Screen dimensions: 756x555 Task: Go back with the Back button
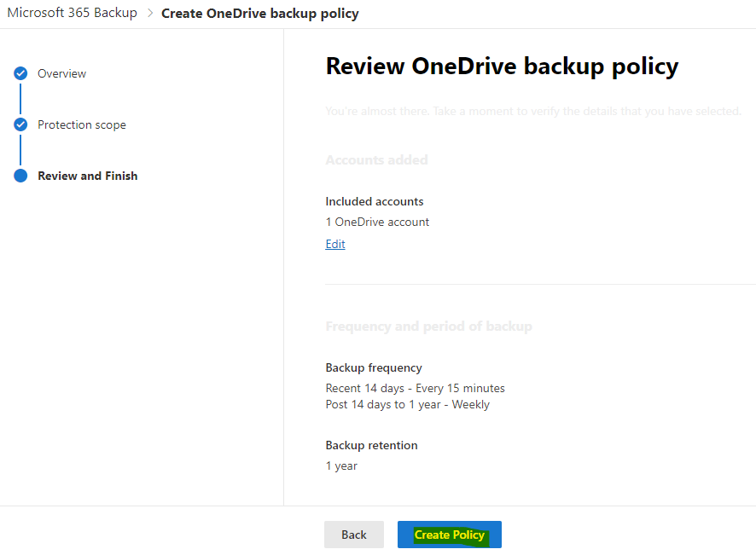click(x=354, y=535)
